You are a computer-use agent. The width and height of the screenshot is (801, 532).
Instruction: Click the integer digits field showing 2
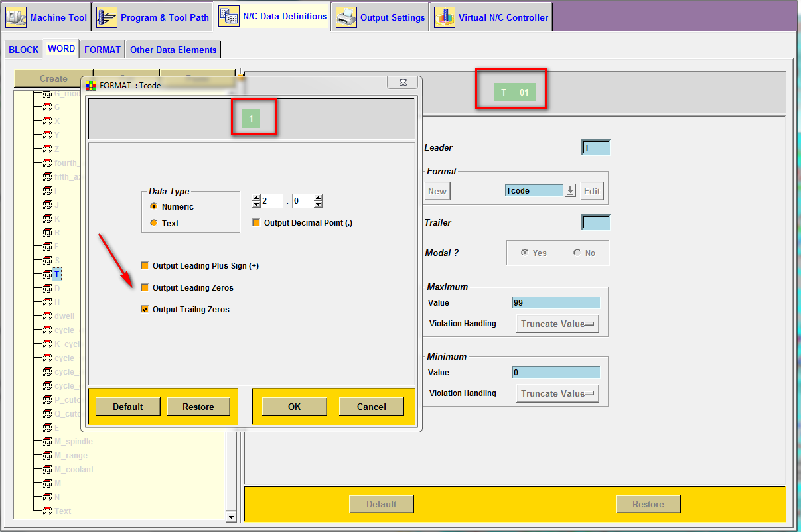[x=271, y=201]
